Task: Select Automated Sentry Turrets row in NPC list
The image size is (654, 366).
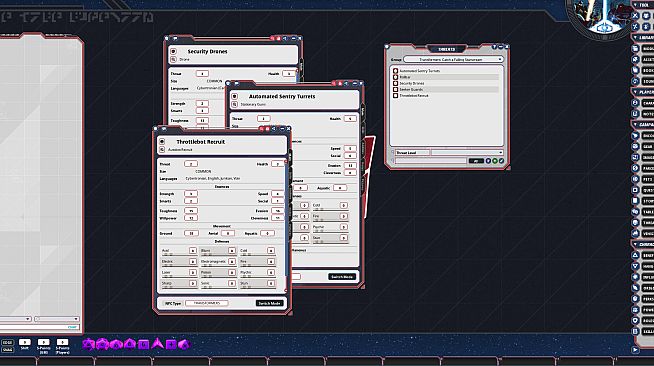Action: [446, 71]
